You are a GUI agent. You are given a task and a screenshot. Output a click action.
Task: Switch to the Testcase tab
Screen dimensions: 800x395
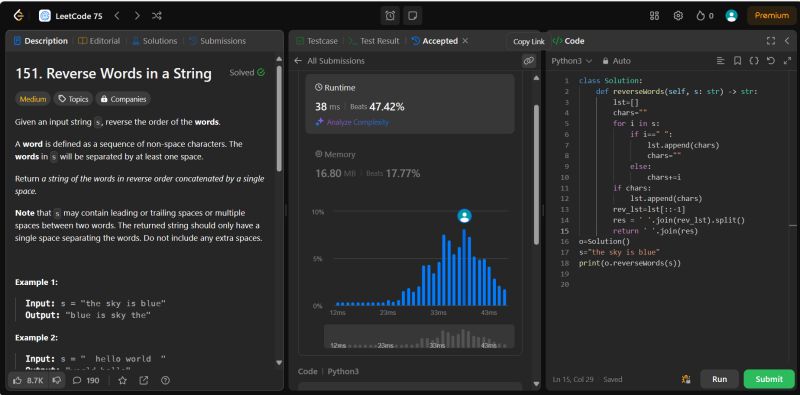pyautogui.click(x=316, y=41)
